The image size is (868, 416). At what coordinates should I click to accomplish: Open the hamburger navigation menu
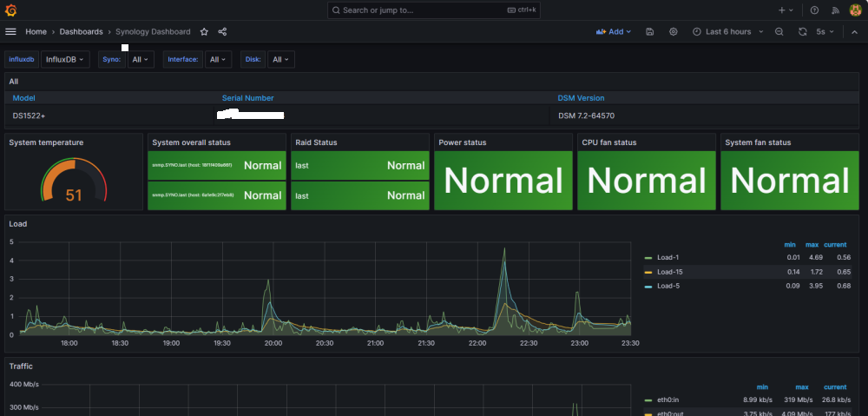10,31
